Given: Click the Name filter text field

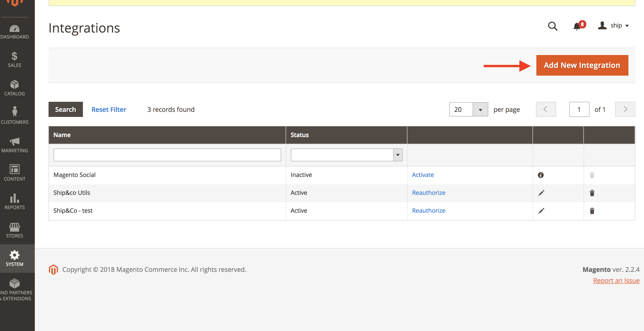Looking at the screenshot, I should tap(167, 155).
